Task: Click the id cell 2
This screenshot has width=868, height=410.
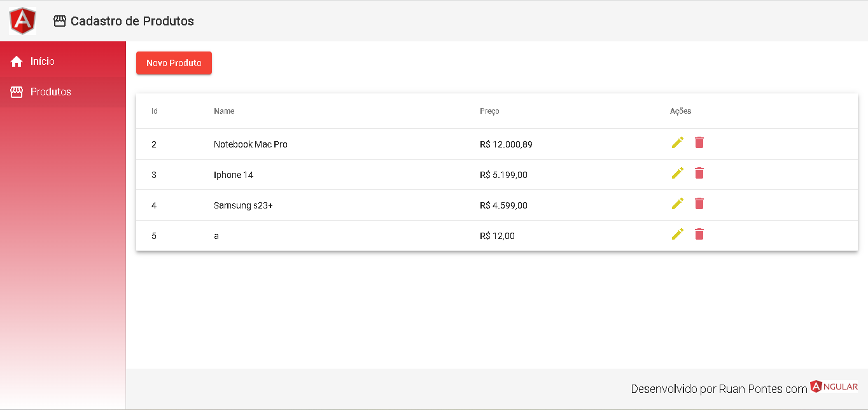Action: [x=154, y=144]
